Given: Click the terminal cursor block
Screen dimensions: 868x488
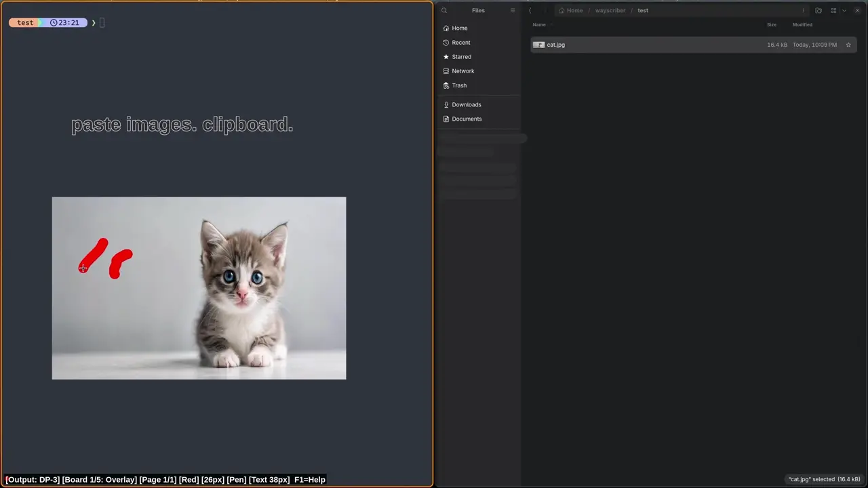Looking at the screenshot, I should pyautogui.click(x=102, y=22).
